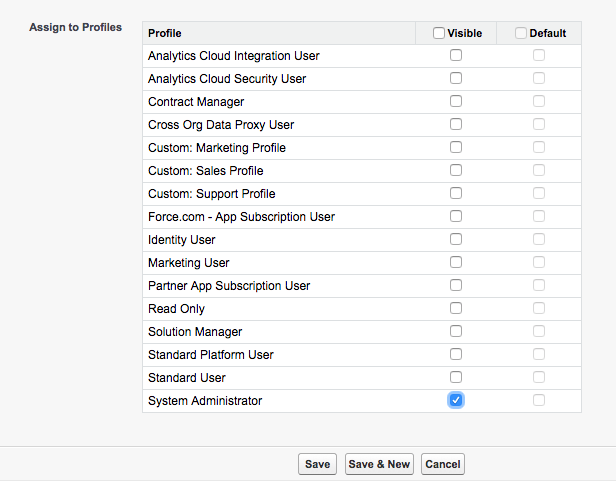The image size is (616, 498).
Task: Click the Save & New button
Action: (379, 464)
